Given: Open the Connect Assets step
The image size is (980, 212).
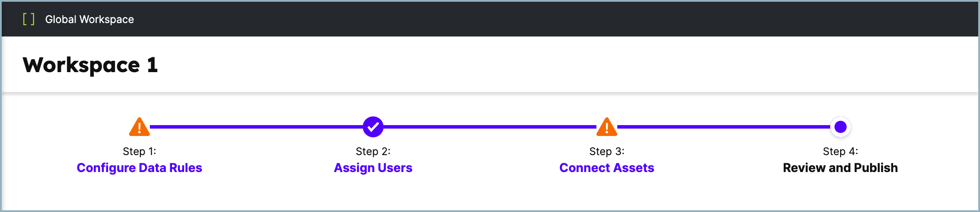Looking at the screenshot, I should coord(607,168).
